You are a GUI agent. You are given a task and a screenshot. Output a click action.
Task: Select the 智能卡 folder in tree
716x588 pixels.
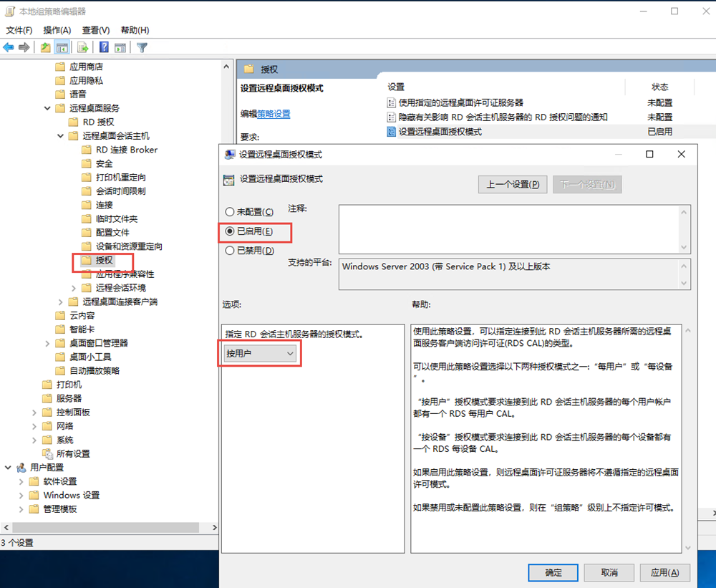81,329
